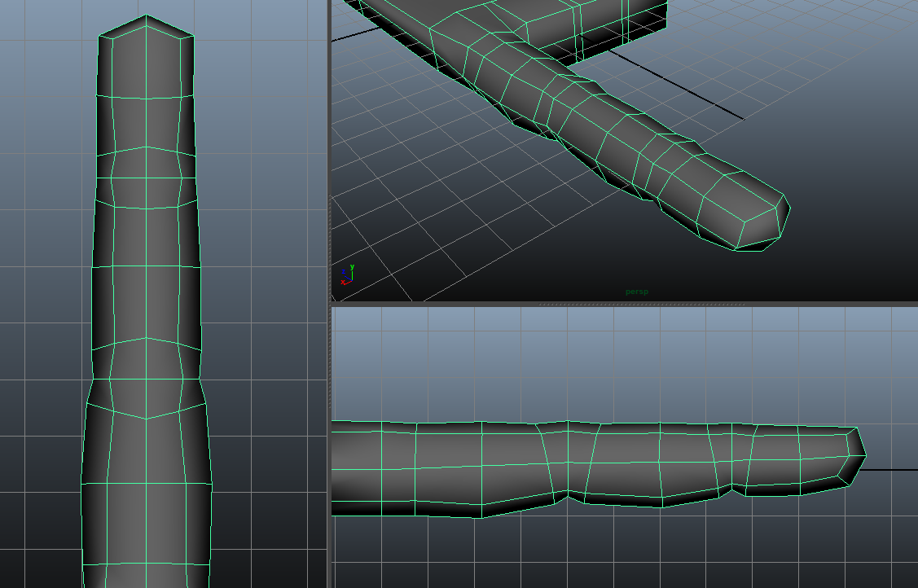Select the topmost peak vertex of the fingertip
The image size is (918, 588).
(x=147, y=15)
